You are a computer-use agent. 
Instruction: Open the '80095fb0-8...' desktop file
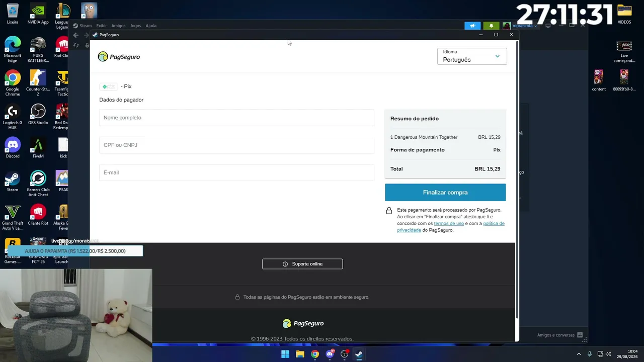point(624,80)
